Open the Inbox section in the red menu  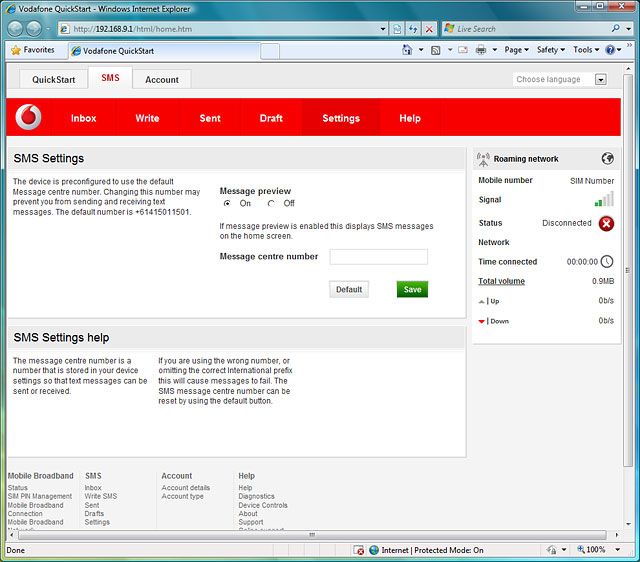tap(84, 118)
